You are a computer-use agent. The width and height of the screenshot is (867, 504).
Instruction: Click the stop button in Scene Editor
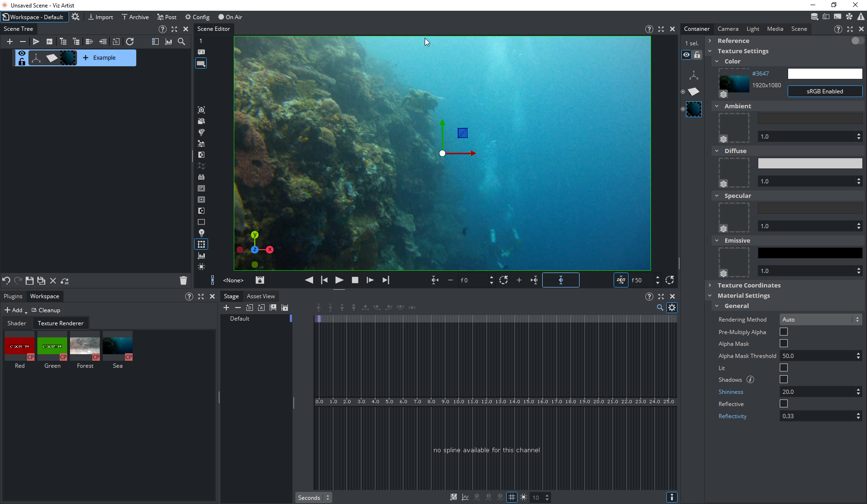(x=355, y=280)
